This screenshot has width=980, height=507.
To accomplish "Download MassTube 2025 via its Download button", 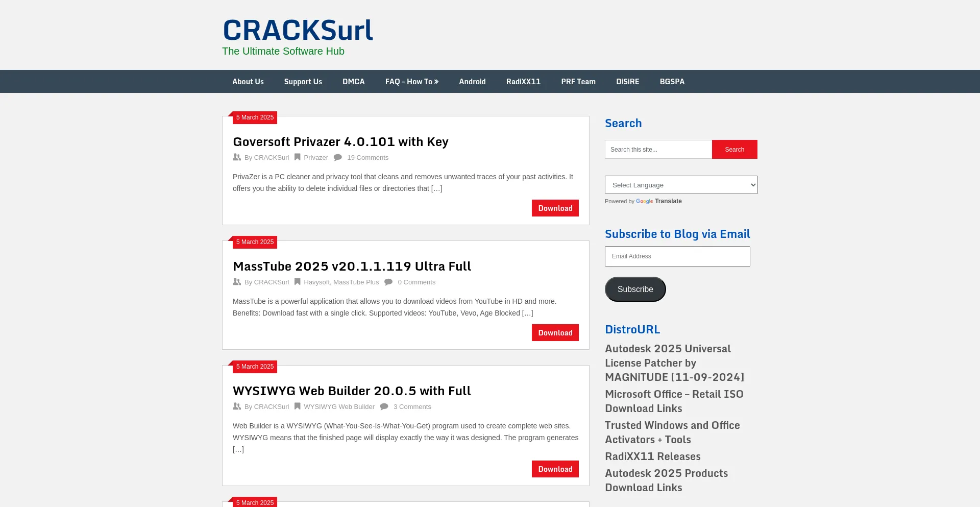I will coord(555,333).
